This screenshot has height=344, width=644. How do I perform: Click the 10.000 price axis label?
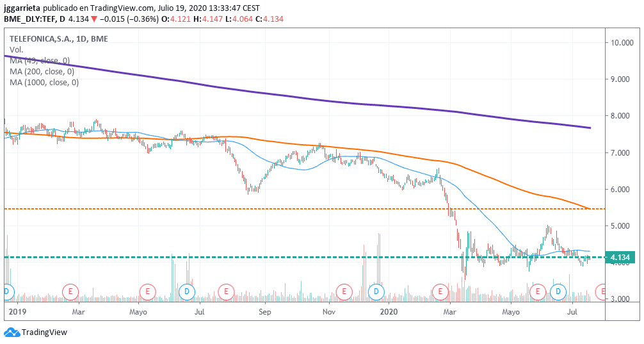pos(622,43)
